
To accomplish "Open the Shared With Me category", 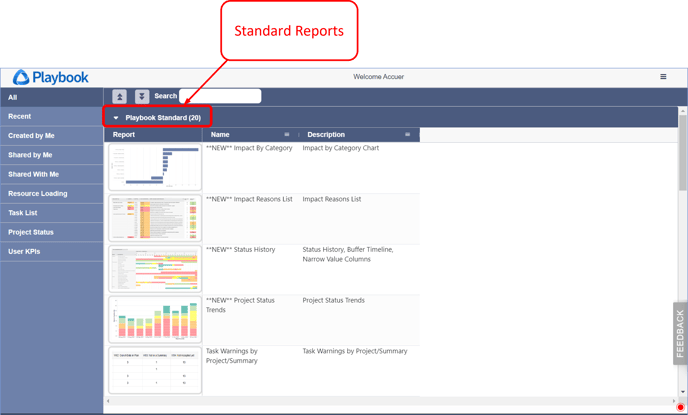I will tap(52, 175).
